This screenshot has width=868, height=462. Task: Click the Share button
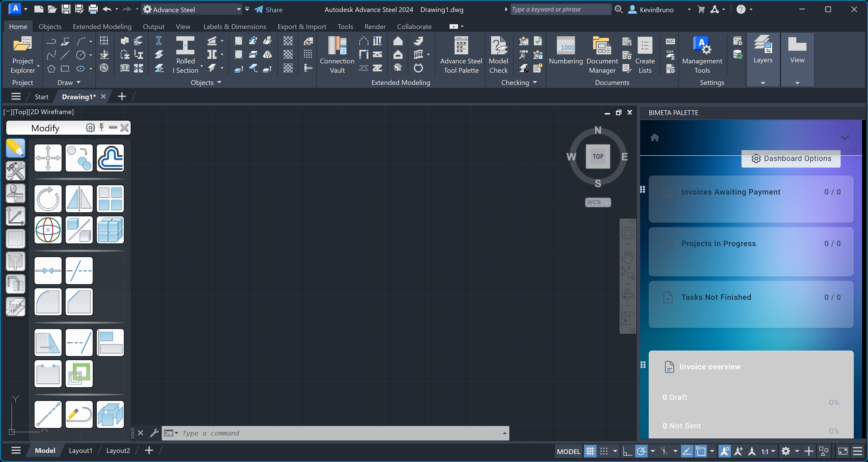click(x=269, y=10)
